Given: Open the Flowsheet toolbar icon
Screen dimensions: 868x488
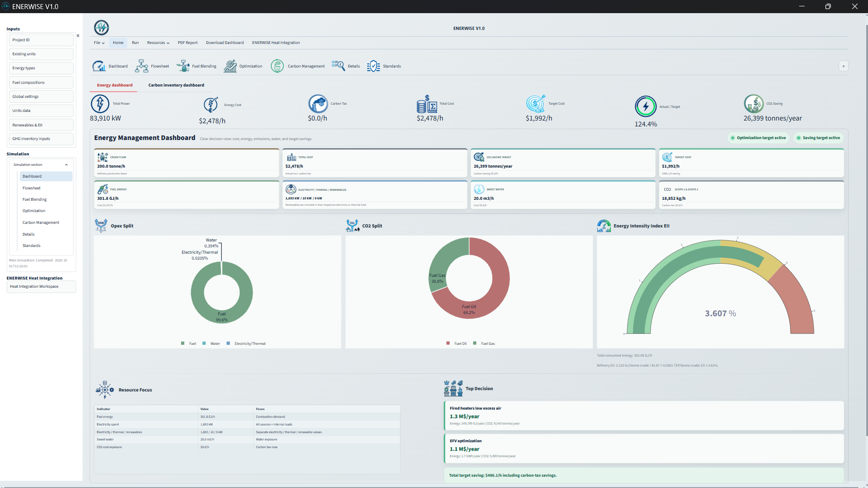Looking at the screenshot, I should (142, 66).
